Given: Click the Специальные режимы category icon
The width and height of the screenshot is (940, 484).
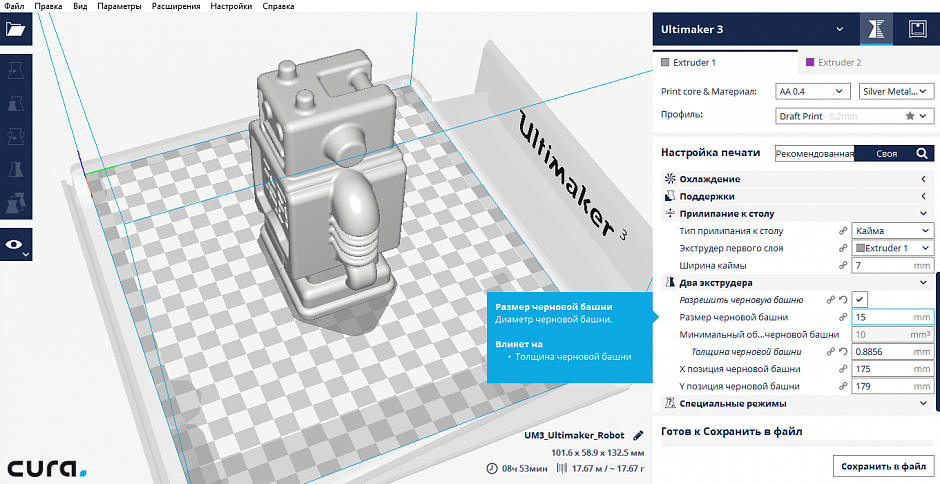Looking at the screenshot, I should [670, 404].
